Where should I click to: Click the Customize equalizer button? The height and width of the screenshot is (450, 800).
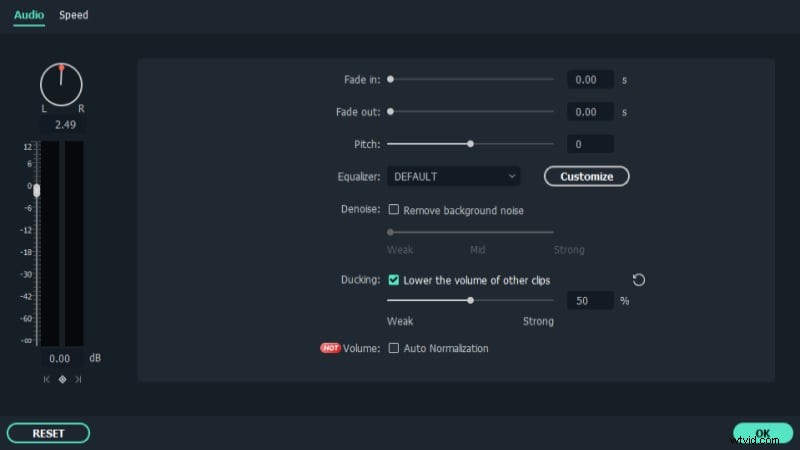[586, 176]
